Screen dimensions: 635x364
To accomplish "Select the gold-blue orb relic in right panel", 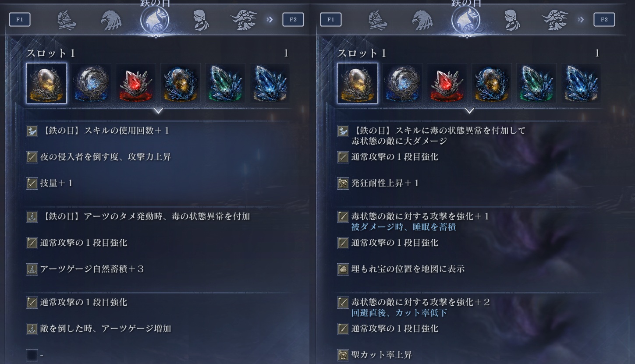I will click(492, 83).
